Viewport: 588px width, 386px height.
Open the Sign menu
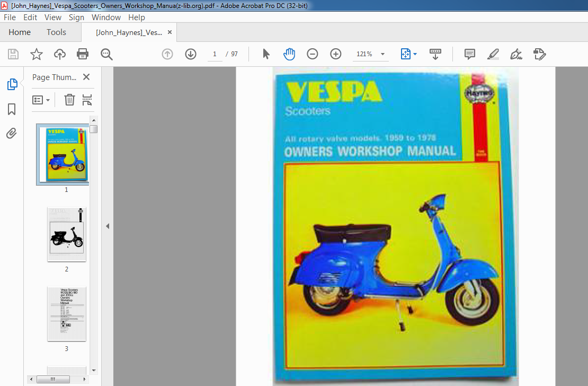click(x=76, y=17)
